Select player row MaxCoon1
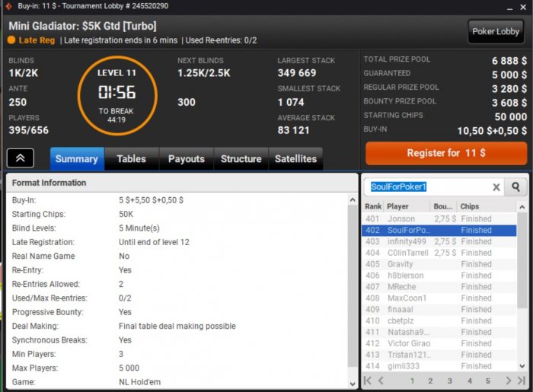 pyautogui.click(x=439, y=298)
